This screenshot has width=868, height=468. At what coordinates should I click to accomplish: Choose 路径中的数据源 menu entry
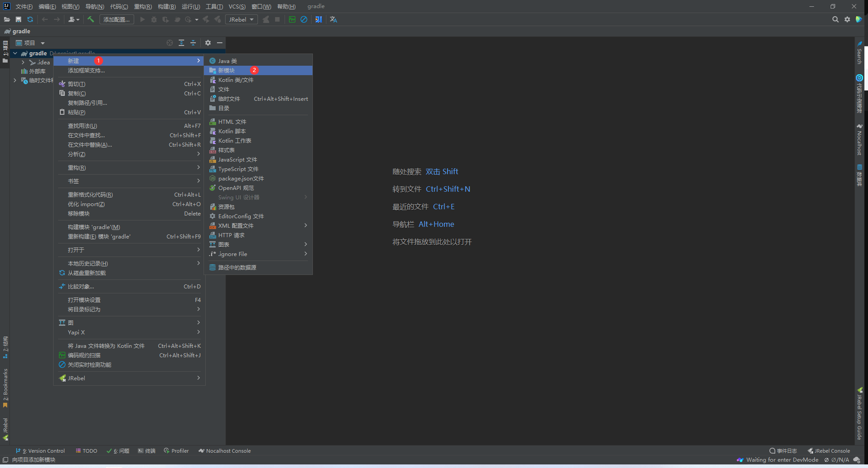click(x=258, y=267)
